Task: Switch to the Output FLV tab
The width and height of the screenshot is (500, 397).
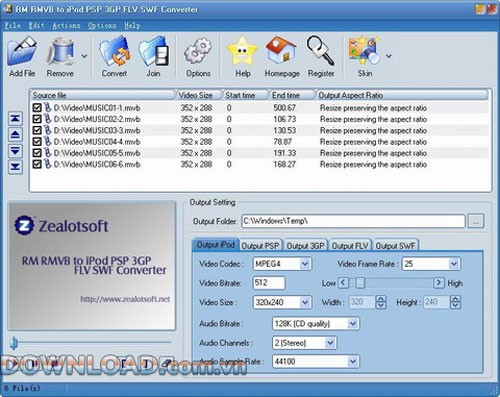Action: (350, 246)
